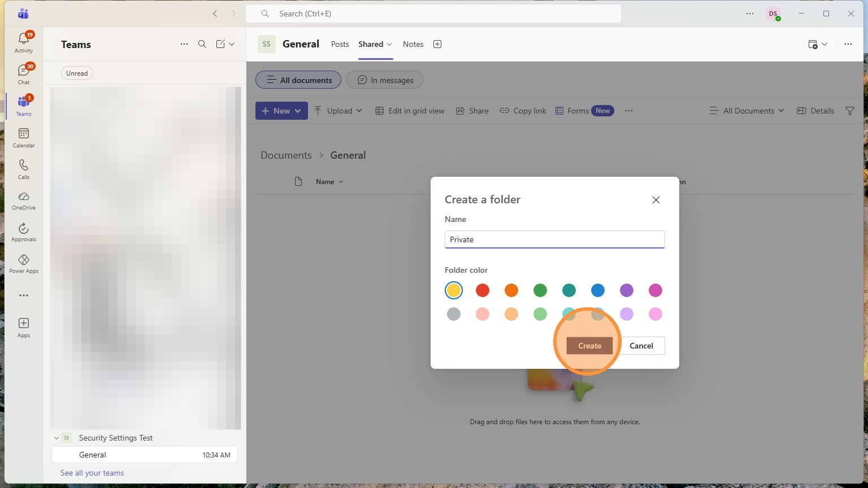Open the Name column sort menu
The image size is (868, 488).
pyautogui.click(x=329, y=181)
